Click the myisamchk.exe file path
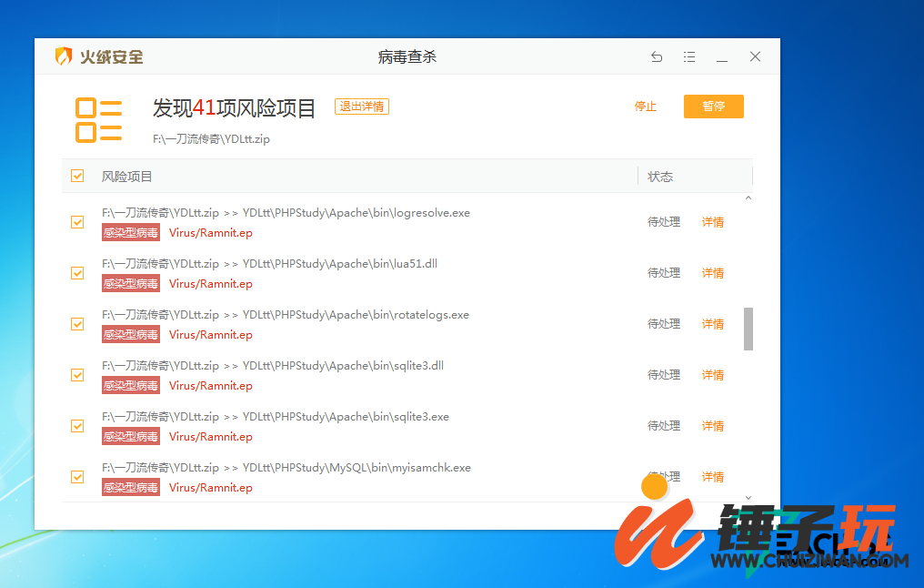Viewport: 924px width, 588px height. pos(286,468)
